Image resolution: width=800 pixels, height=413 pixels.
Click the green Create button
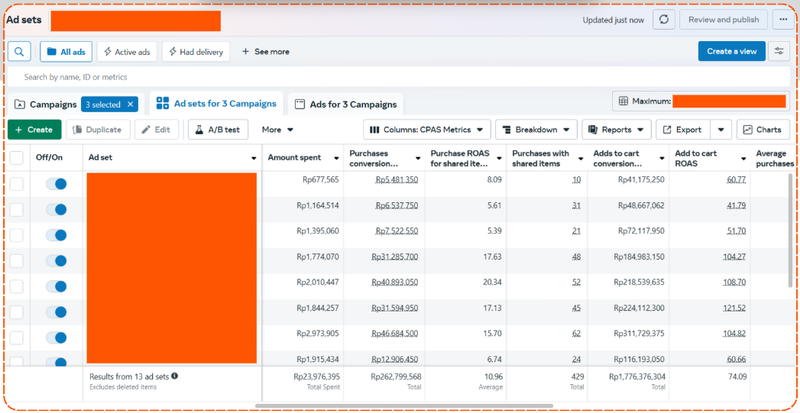pos(35,130)
